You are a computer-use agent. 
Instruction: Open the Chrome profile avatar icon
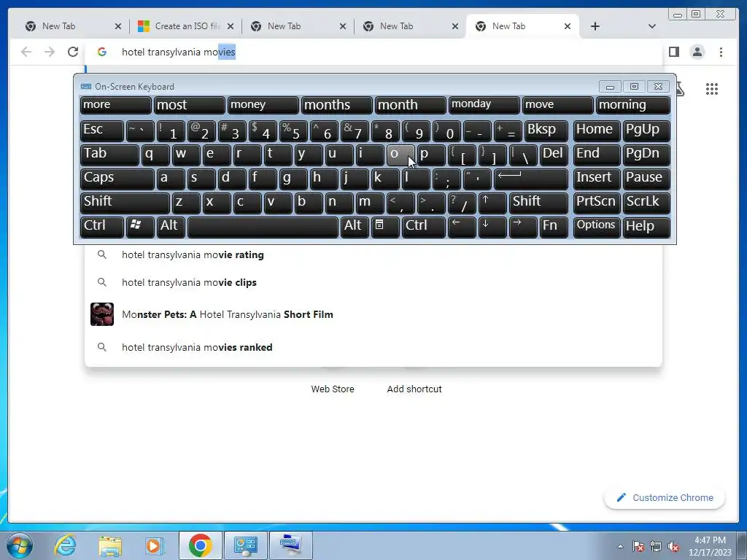click(697, 52)
